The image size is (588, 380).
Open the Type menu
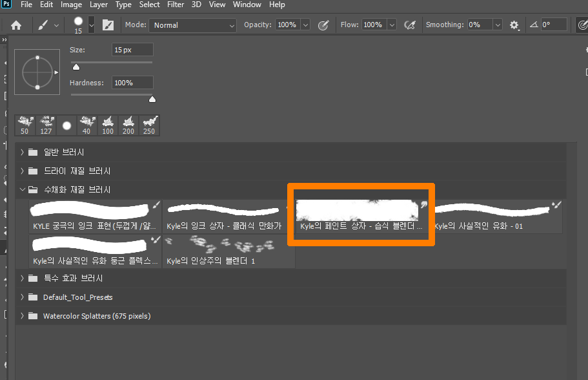tap(123, 5)
